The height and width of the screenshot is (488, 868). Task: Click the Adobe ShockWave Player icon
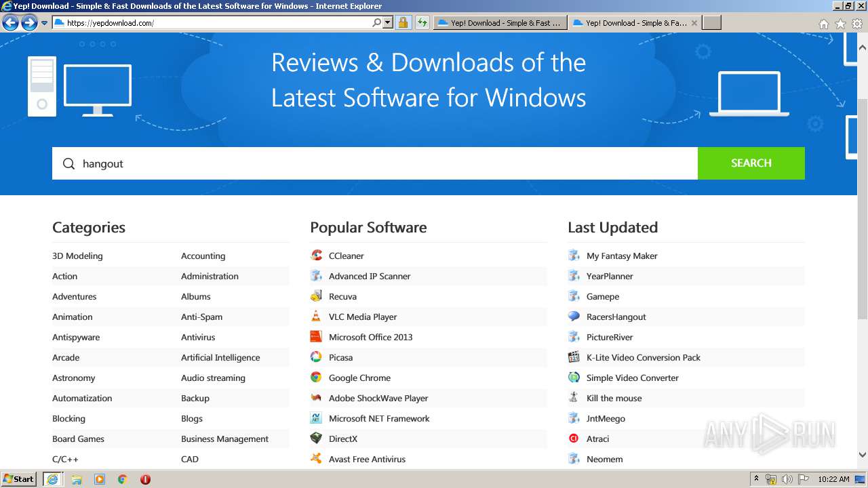click(316, 398)
